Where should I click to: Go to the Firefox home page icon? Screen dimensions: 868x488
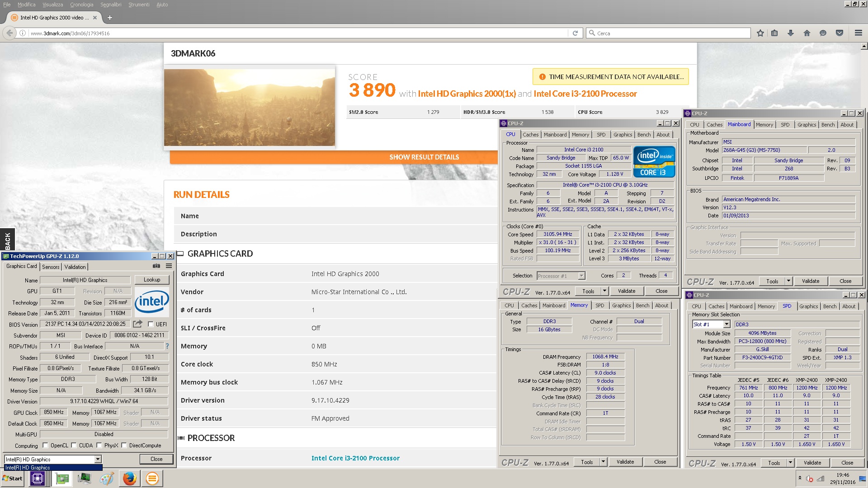point(807,33)
